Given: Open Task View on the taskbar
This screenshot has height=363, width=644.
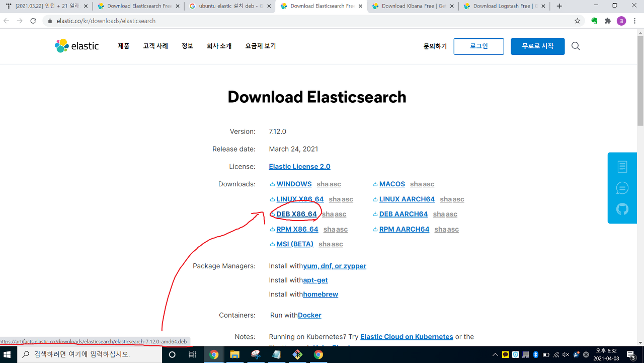Looking at the screenshot, I should tap(192, 354).
